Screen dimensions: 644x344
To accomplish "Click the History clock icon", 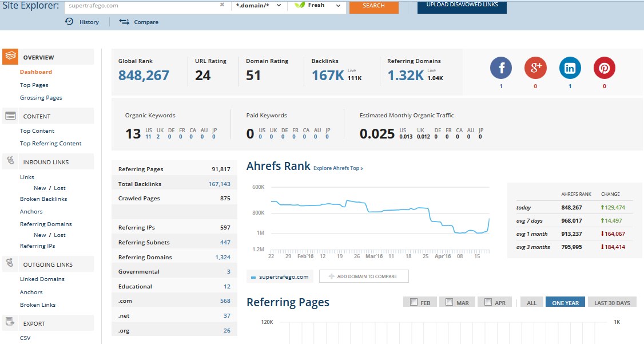I will pyautogui.click(x=69, y=22).
